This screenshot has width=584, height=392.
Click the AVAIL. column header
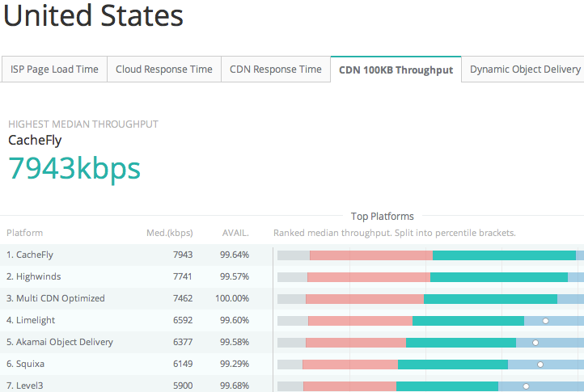(x=235, y=233)
